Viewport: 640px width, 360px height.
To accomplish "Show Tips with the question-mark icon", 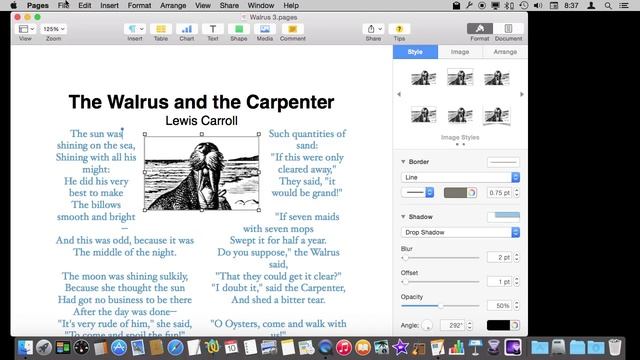I will point(399,29).
